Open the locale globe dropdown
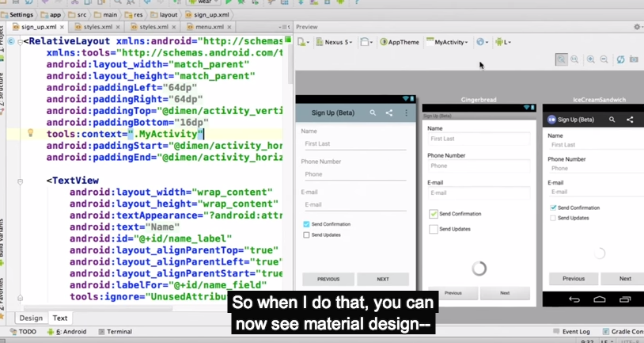The width and height of the screenshot is (644, 343). point(482,42)
